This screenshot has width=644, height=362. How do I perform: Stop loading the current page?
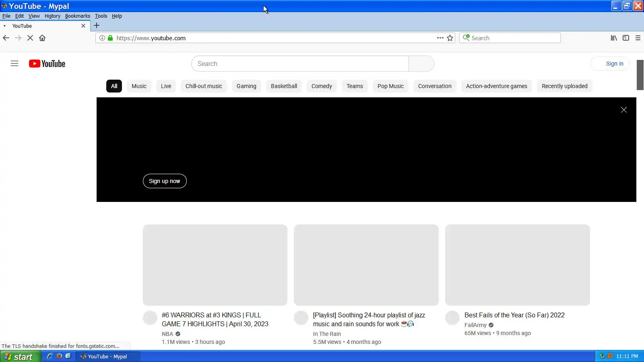tap(30, 38)
